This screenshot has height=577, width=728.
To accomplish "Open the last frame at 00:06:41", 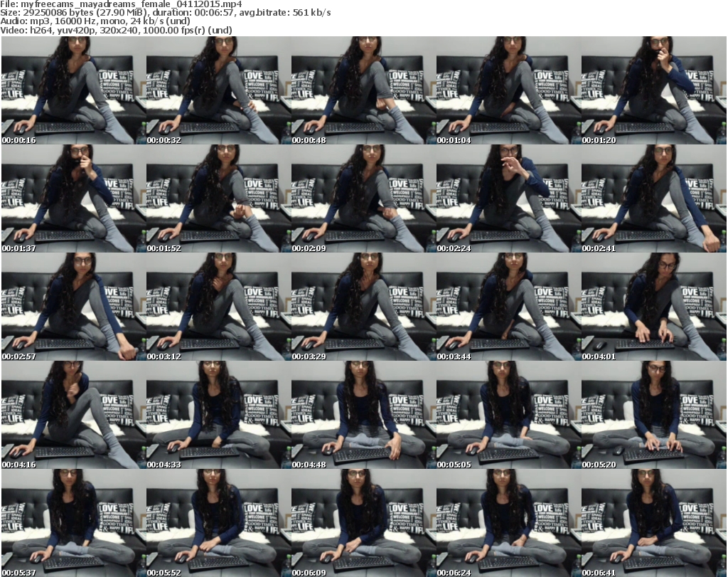I will point(654,523).
